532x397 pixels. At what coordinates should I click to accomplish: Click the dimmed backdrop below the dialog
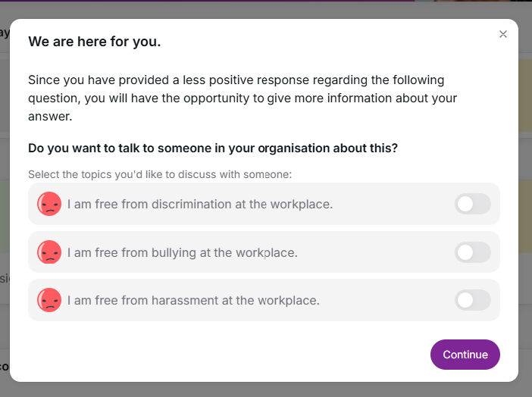pos(266,390)
